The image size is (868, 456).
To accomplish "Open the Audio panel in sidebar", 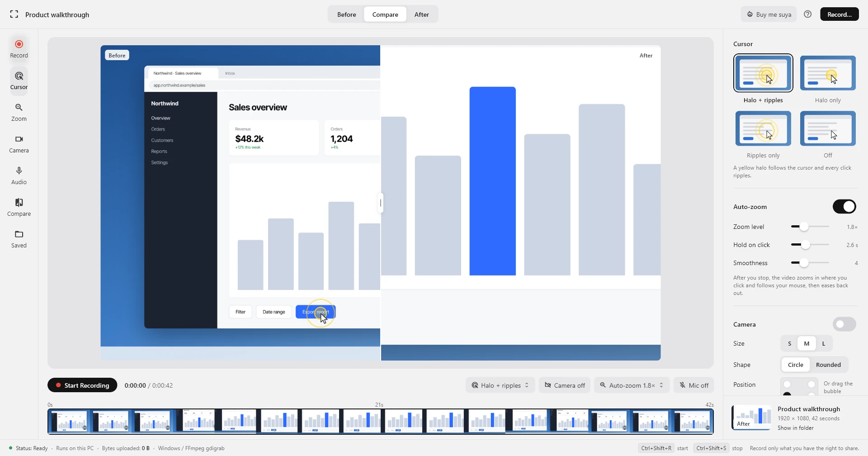I will [19, 175].
